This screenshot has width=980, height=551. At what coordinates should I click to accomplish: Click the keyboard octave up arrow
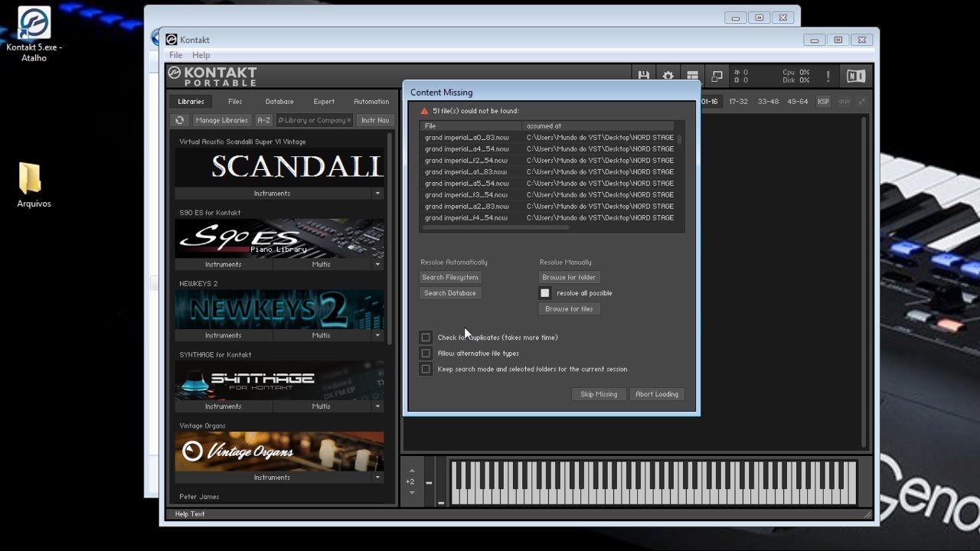412,471
